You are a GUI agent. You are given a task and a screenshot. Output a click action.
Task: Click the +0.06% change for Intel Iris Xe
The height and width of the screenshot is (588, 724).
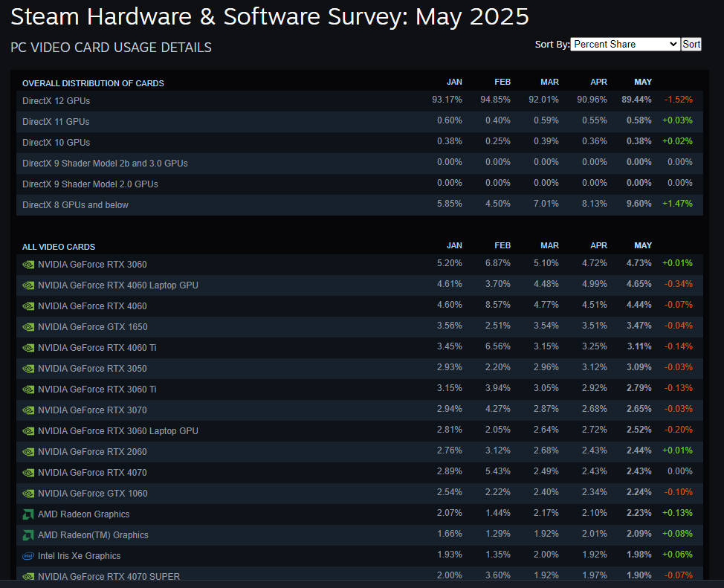pyautogui.click(x=677, y=555)
